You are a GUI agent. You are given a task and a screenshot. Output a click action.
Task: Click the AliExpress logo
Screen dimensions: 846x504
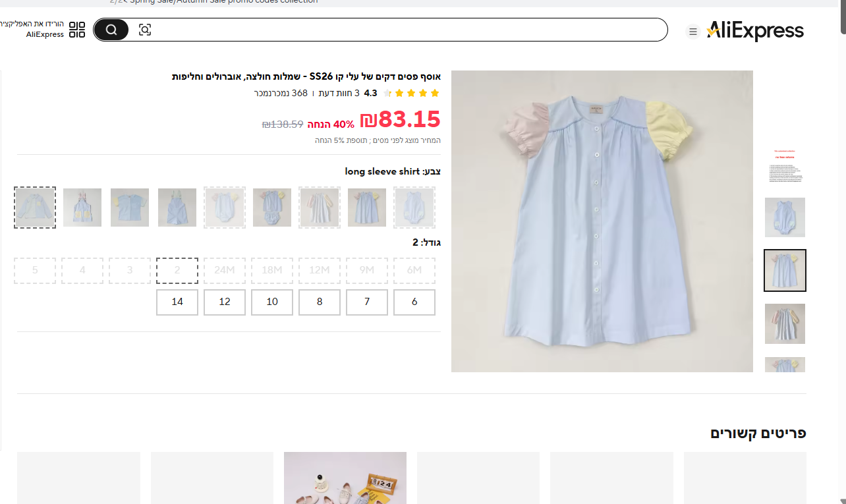[x=755, y=31]
